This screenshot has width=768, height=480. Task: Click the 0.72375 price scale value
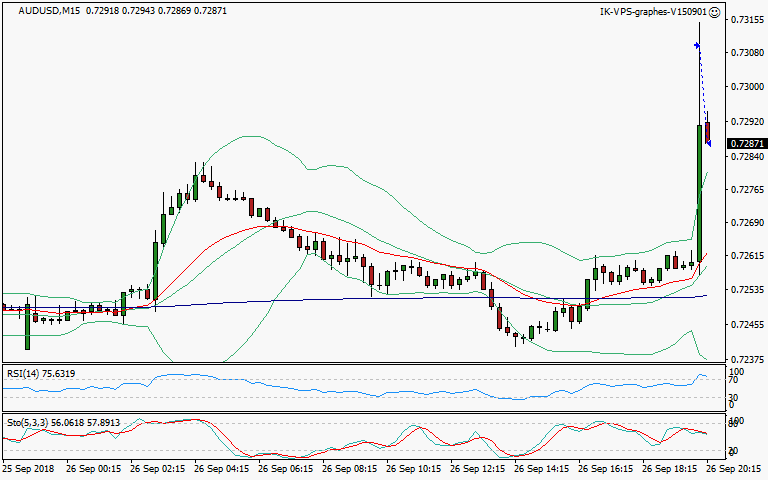point(747,360)
